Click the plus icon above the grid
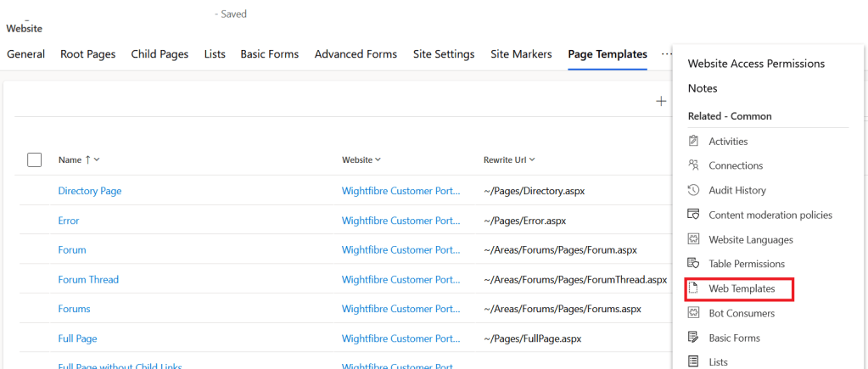Screen dimensions: 868x369 point(661,101)
